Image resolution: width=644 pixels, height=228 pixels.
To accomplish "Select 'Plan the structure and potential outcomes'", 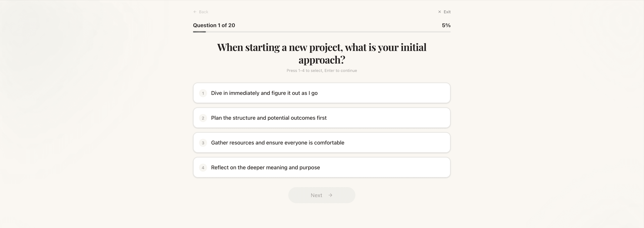I will 321,118.
